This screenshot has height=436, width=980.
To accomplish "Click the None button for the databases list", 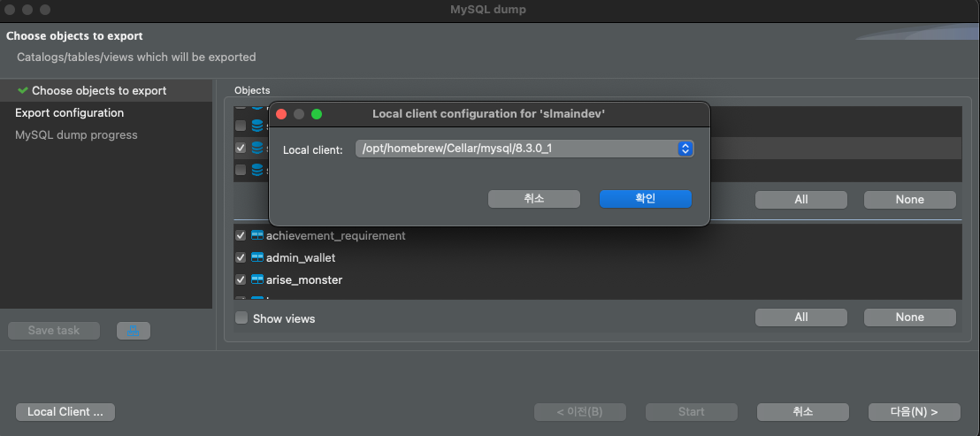I will click(910, 199).
